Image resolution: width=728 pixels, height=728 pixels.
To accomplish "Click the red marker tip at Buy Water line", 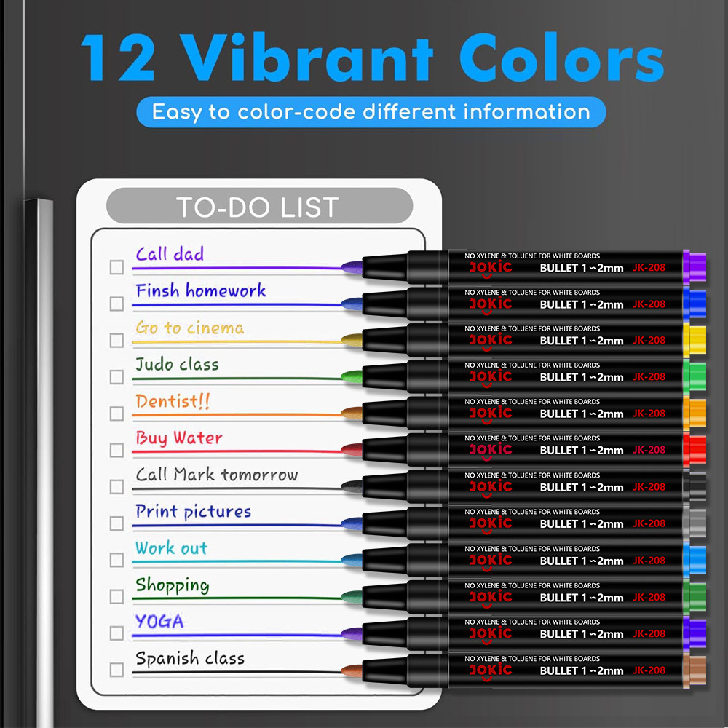I will (x=352, y=450).
